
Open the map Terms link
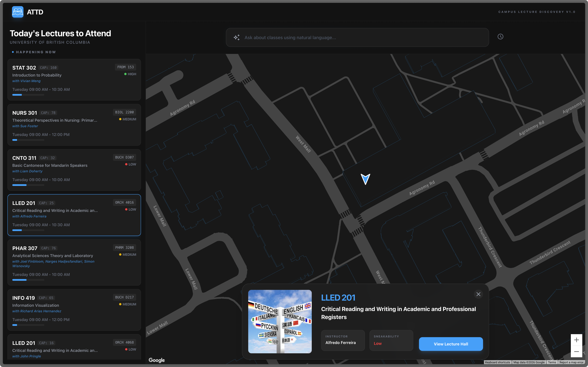pyautogui.click(x=552, y=362)
